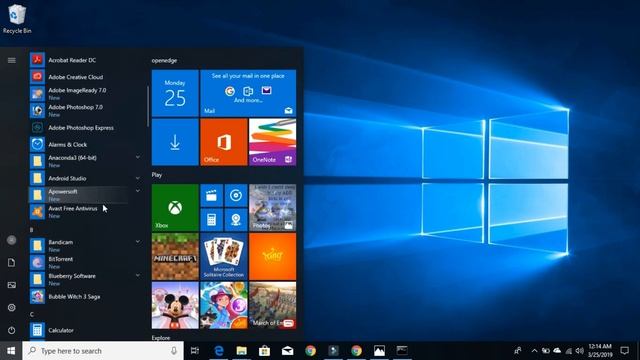
Task: Open the user account icon in Start sidebar
Action: [x=11, y=240]
